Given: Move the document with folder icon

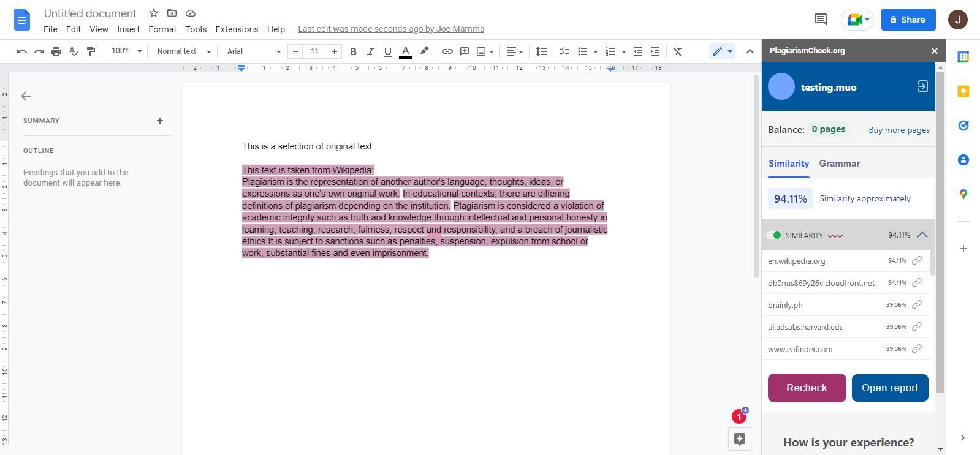Looking at the screenshot, I should click(172, 13).
